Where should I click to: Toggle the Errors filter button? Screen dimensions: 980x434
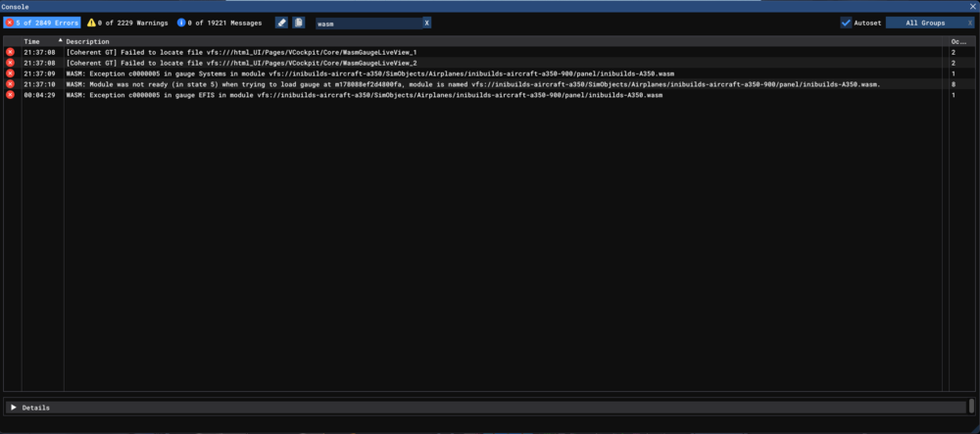point(42,23)
